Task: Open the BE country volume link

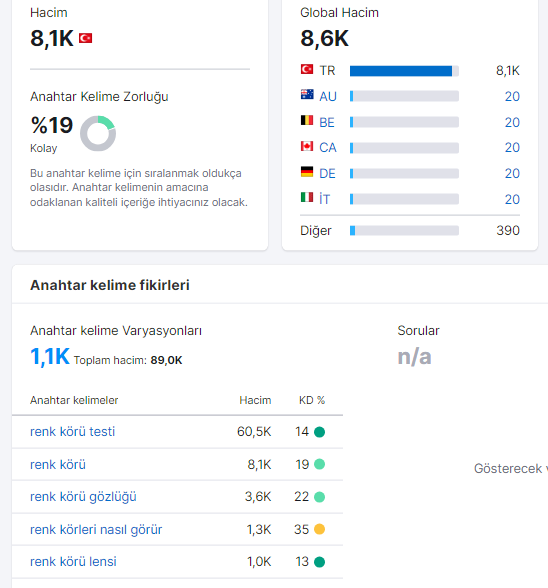Action: (512, 122)
